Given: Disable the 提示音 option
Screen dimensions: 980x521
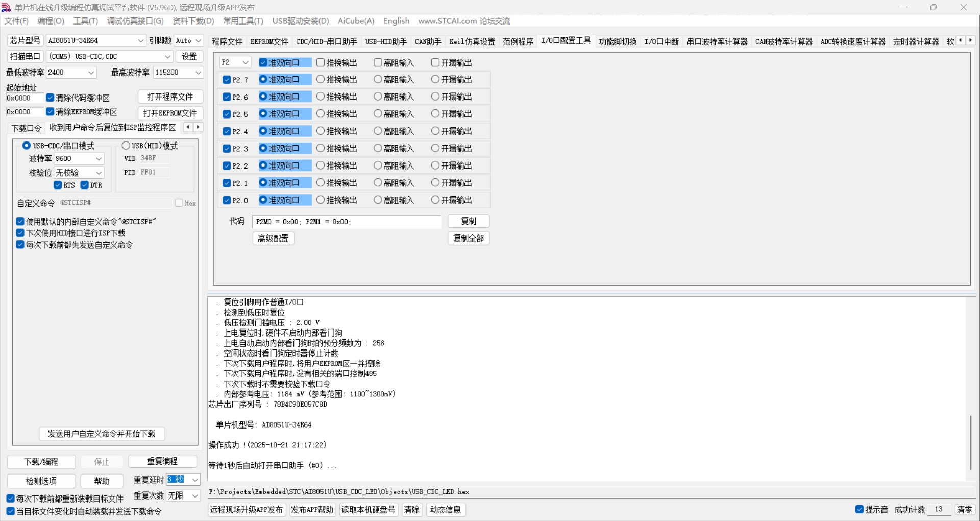Looking at the screenshot, I should coord(859,509).
